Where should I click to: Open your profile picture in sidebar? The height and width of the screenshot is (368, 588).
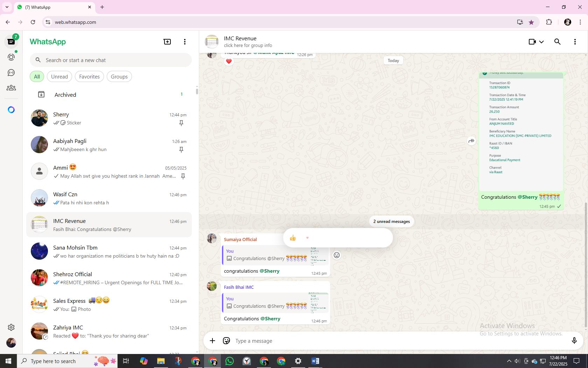coord(11,343)
